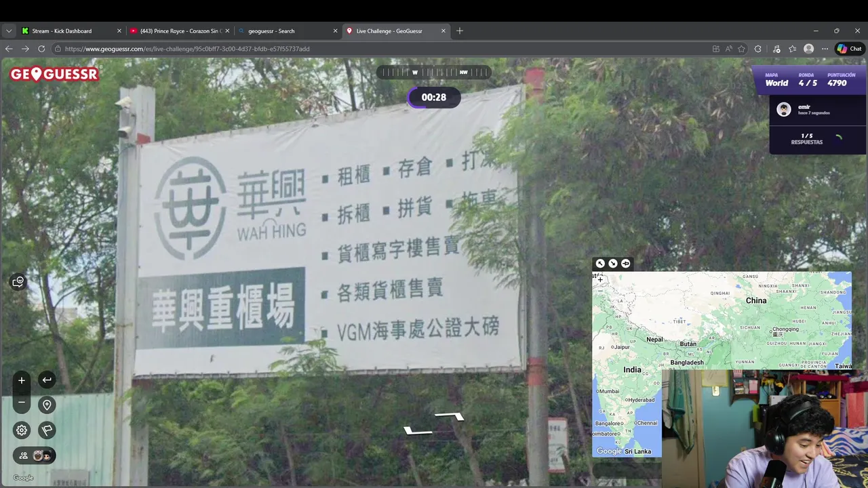Image resolution: width=868 pixels, height=488 pixels.
Task: Click Nepal label on the guess map
Action: (x=654, y=340)
